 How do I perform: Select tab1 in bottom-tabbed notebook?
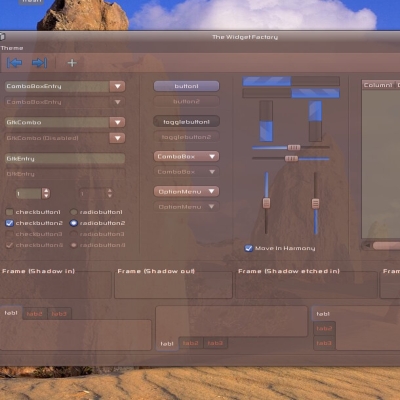tap(167, 344)
